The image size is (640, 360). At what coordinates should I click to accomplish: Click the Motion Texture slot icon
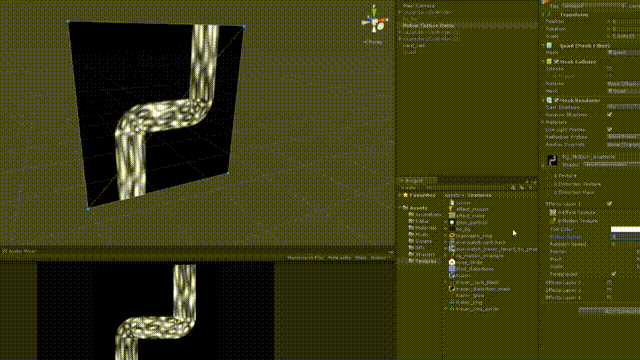point(553,221)
